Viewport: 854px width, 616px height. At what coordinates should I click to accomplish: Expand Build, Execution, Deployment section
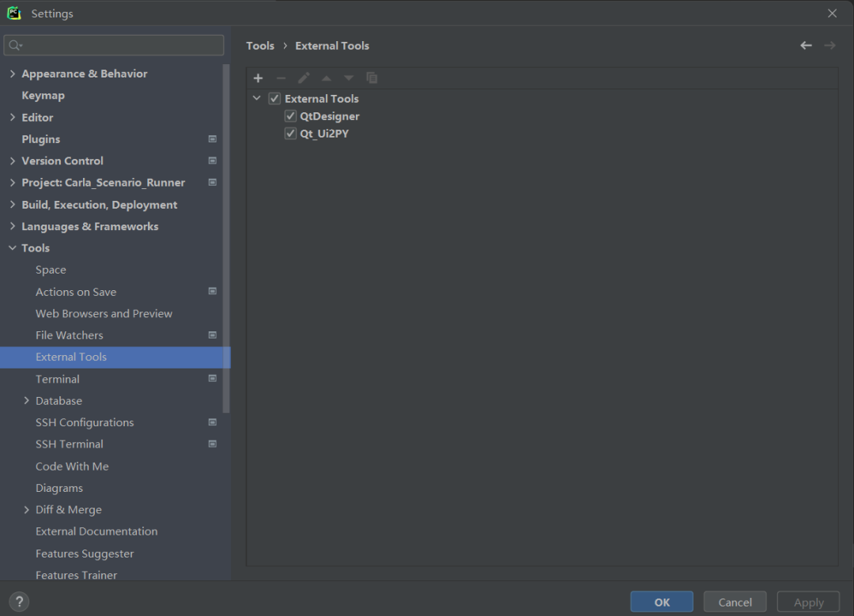tap(13, 204)
